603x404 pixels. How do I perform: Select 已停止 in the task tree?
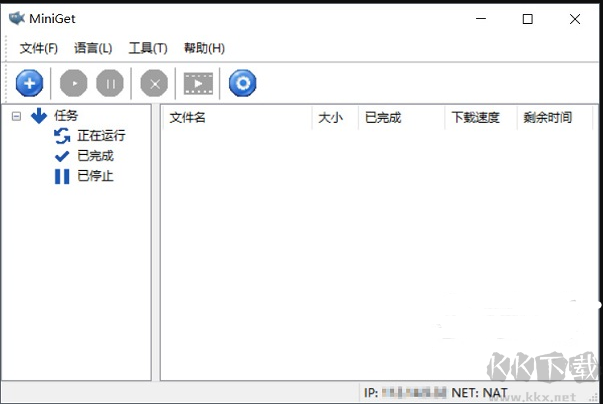coord(95,176)
